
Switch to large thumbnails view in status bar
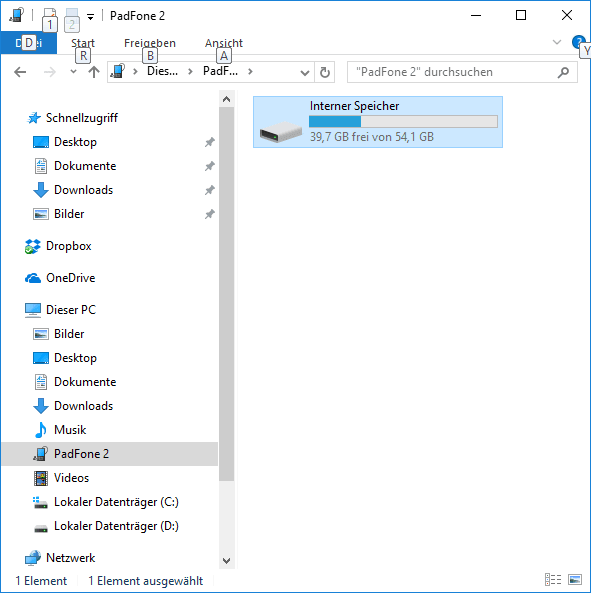coord(575,580)
